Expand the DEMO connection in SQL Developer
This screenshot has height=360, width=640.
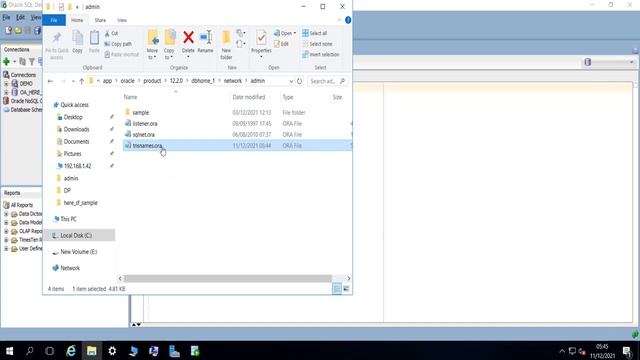click(x=6, y=83)
